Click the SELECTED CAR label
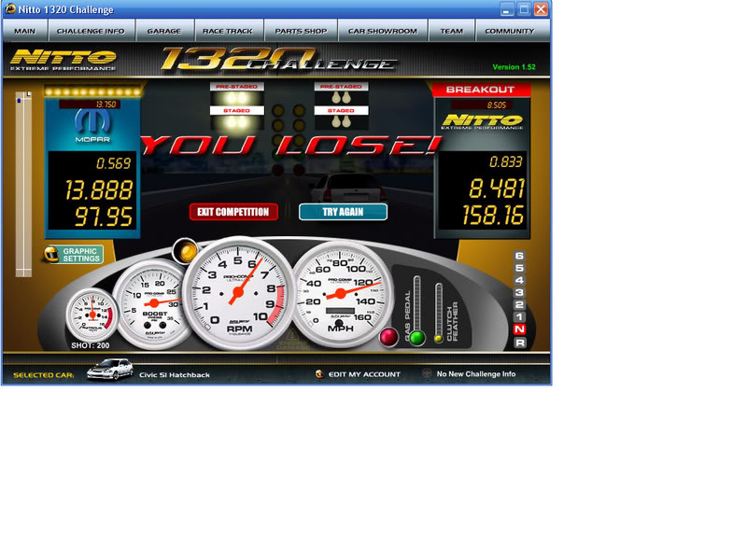 (43, 375)
